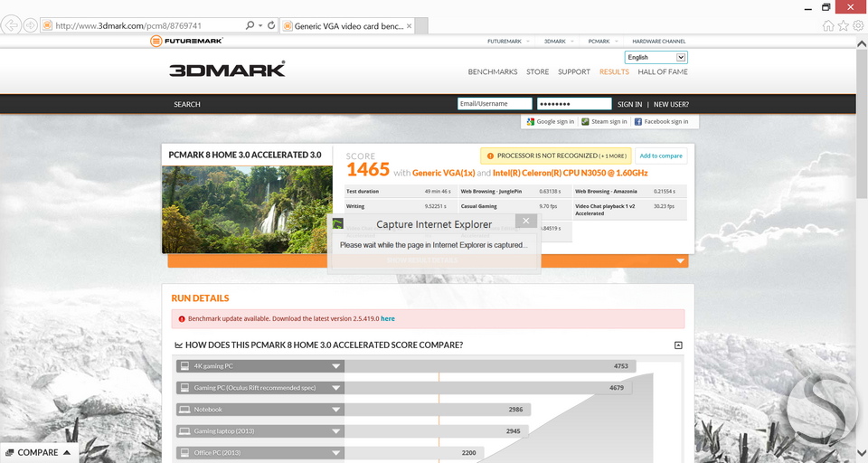The image size is (868, 463).
Task: Expand the Gaming laptop (2013) row
Action: pyautogui.click(x=335, y=431)
